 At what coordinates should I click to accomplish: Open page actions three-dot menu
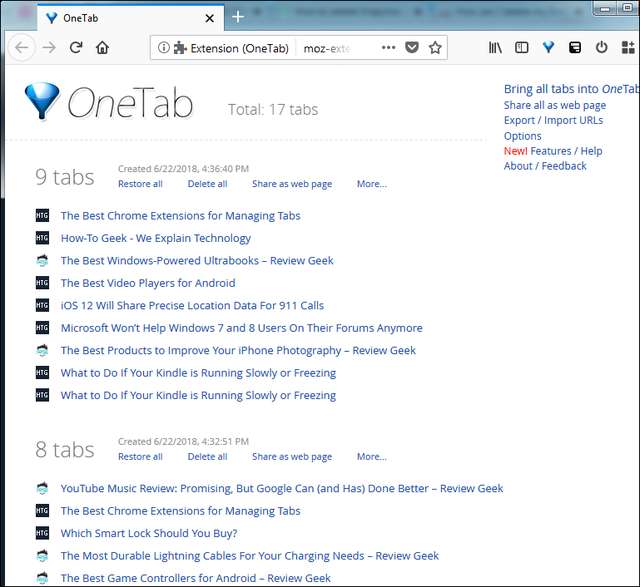coord(388,48)
